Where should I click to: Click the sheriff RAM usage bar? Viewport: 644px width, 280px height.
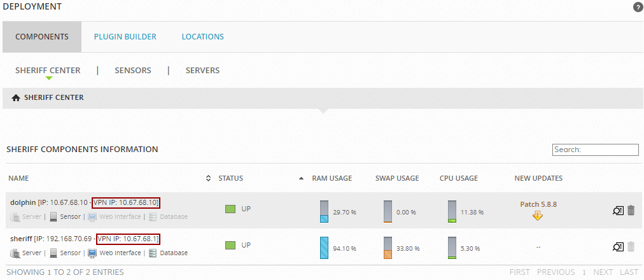(x=324, y=248)
